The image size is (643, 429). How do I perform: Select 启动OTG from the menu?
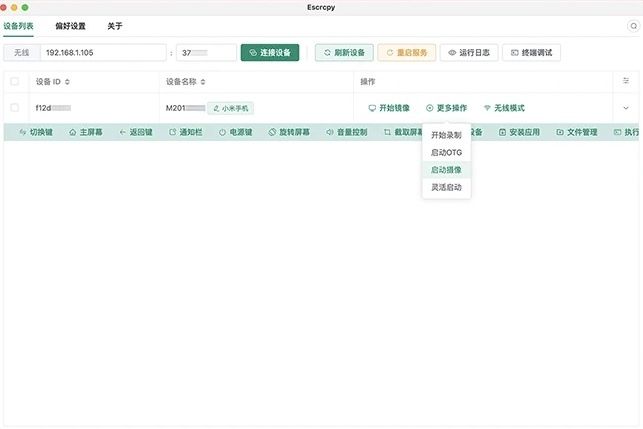(446, 153)
